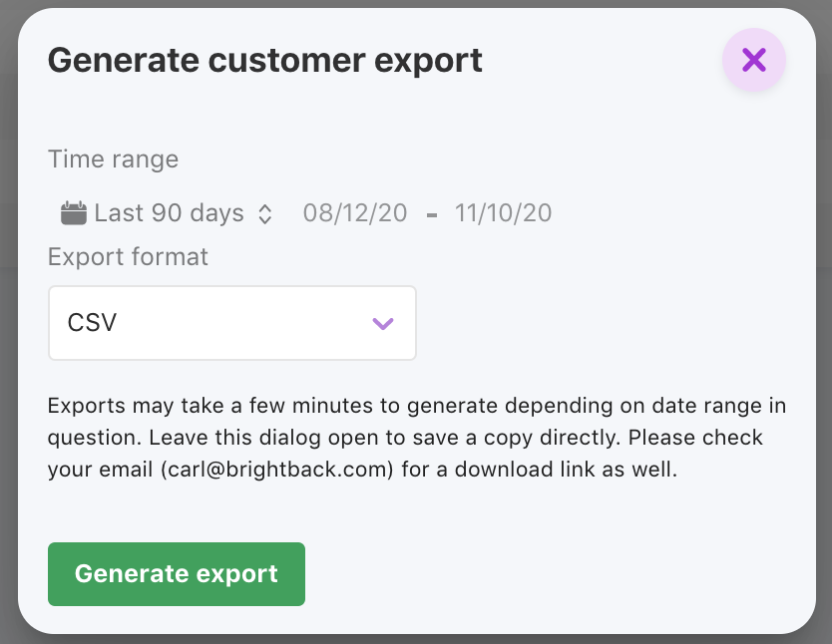Click the dimmed backdrop outside the dialog
This screenshot has width=832, height=644.
click(7, 318)
